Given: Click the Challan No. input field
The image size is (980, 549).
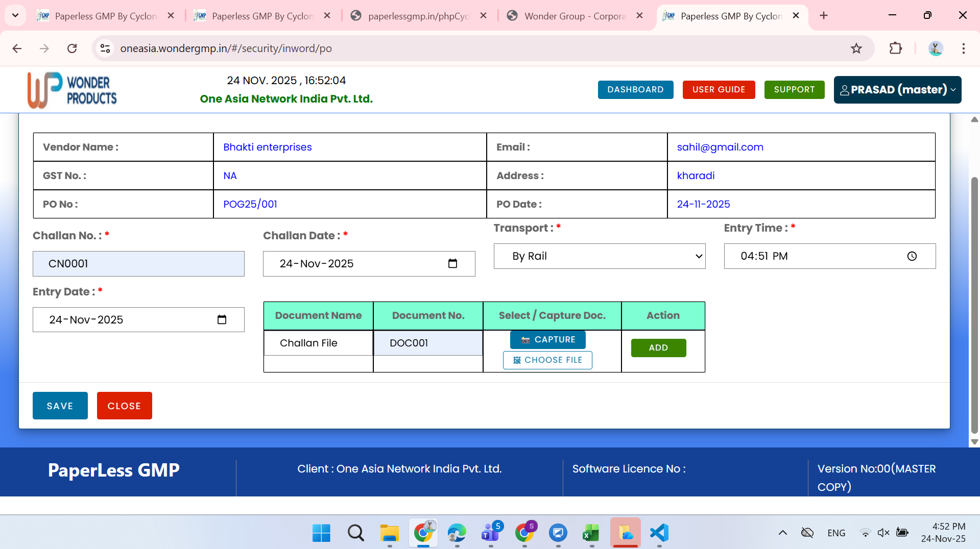Looking at the screenshot, I should [138, 264].
